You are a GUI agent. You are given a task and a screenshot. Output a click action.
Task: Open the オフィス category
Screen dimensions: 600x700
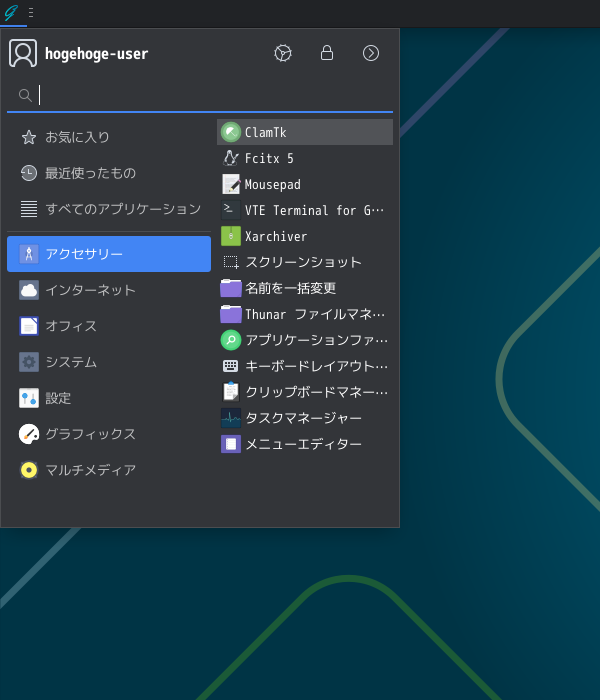pyautogui.click(x=109, y=326)
